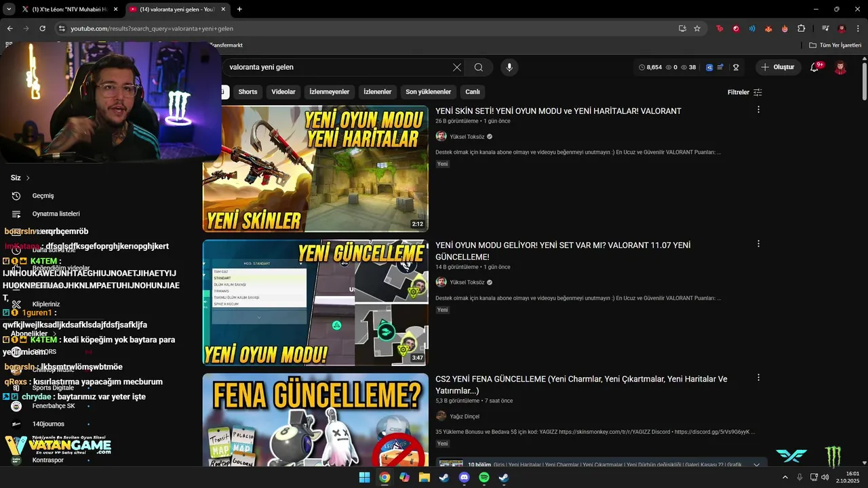Start voice search with the microphone icon
868x488 pixels.
[x=509, y=67]
